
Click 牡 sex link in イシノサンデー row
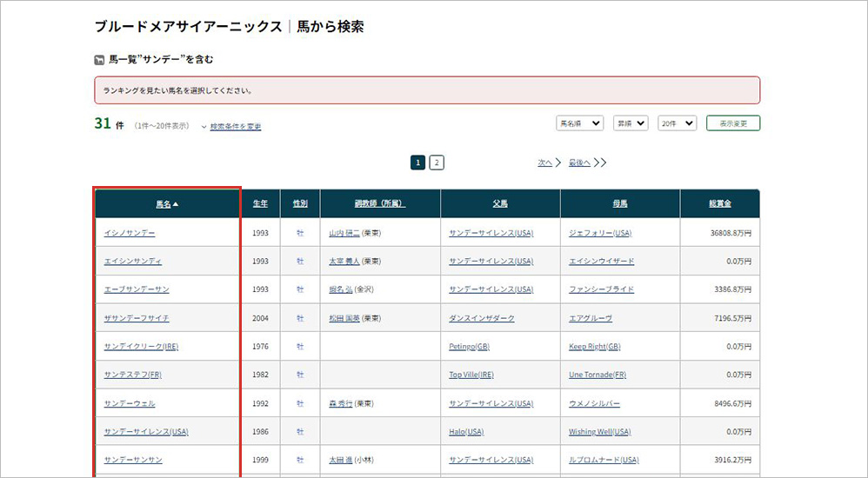coord(300,233)
